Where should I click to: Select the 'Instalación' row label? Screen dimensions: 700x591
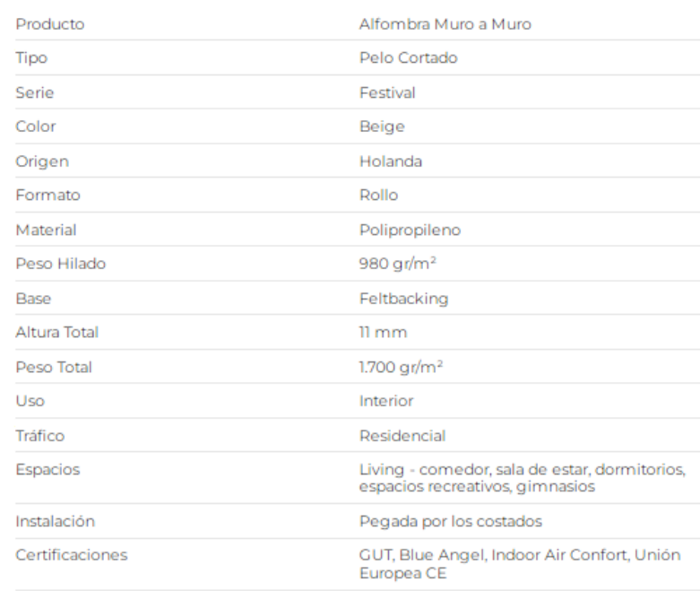click(55, 522)
